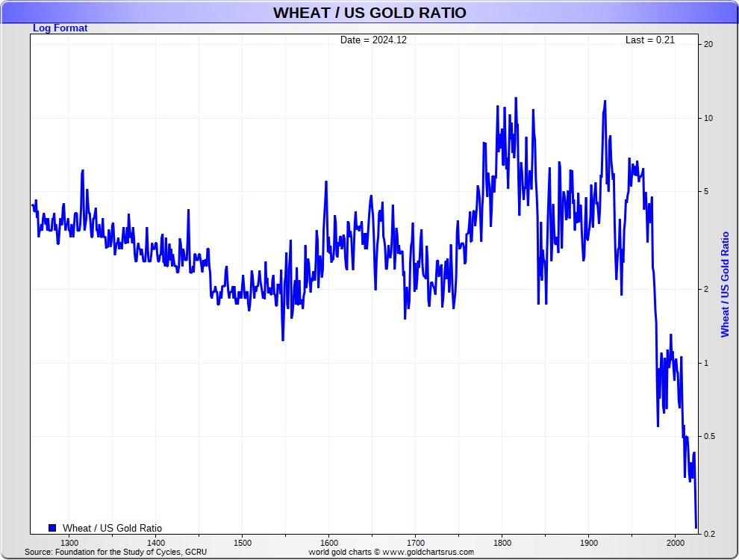Click the 1300 year label on the x-axis

point(69,542)
